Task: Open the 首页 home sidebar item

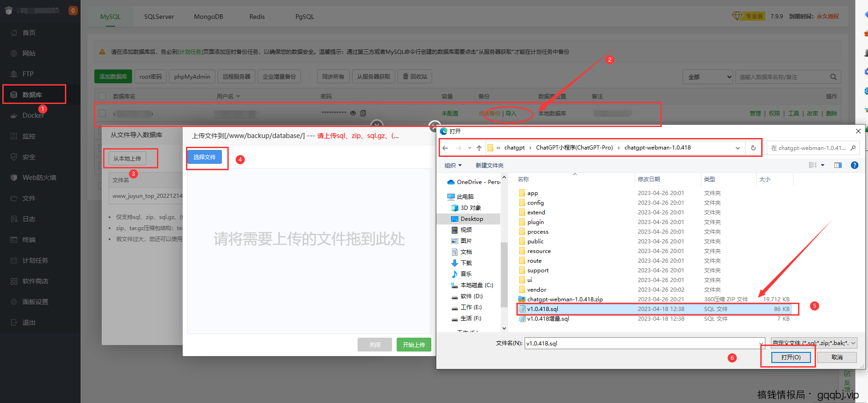Action: 29,33
